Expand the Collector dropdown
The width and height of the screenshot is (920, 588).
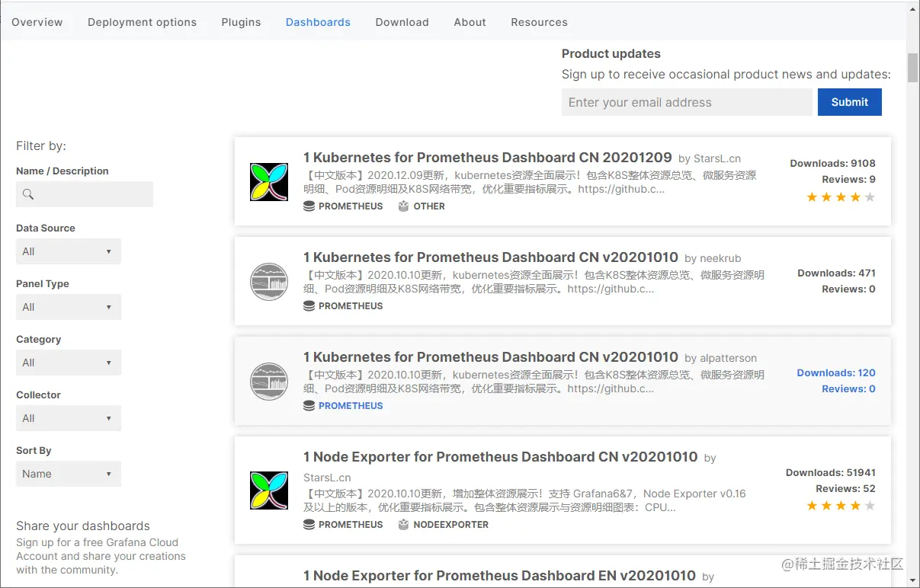click(x=69, y=418)
